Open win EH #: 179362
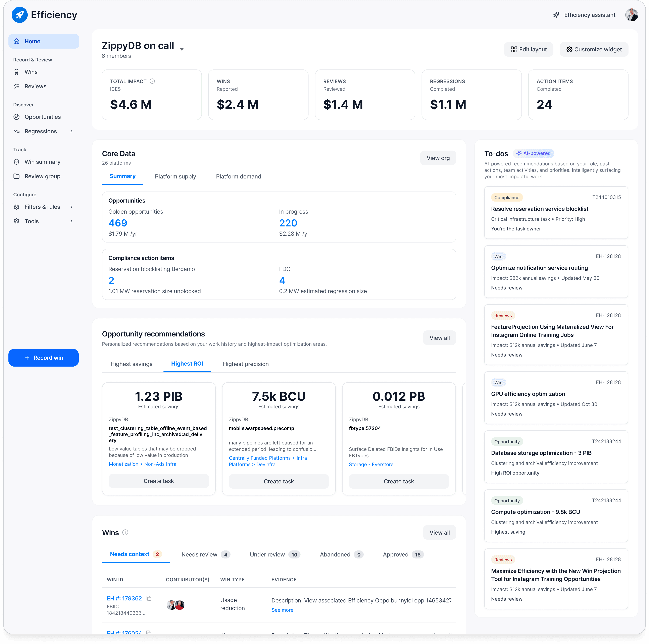 (x=124, y=598)
